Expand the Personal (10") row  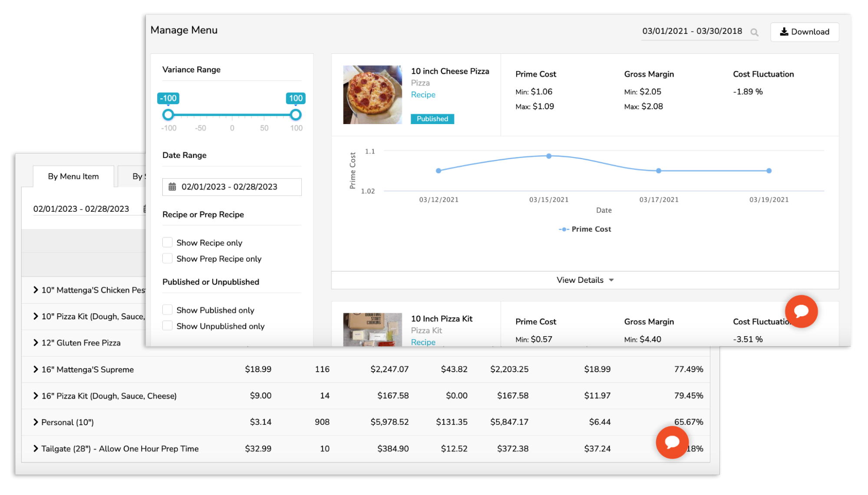(x=36, y=422)
